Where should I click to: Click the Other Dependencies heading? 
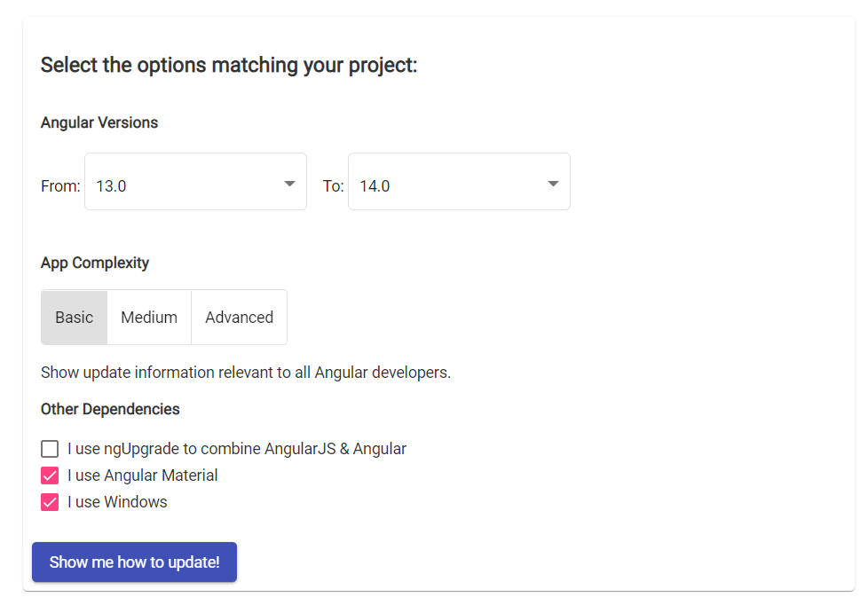coord(110,409)
